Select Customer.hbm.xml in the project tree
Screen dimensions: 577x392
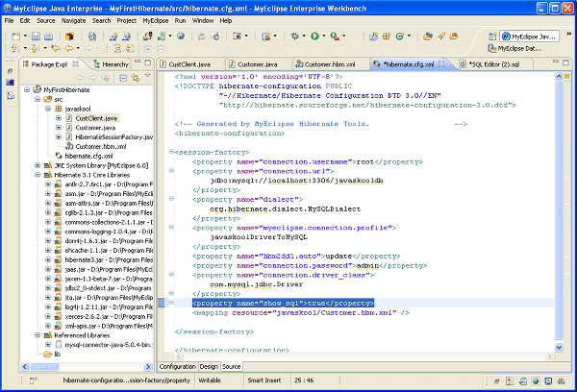(101, 146)
